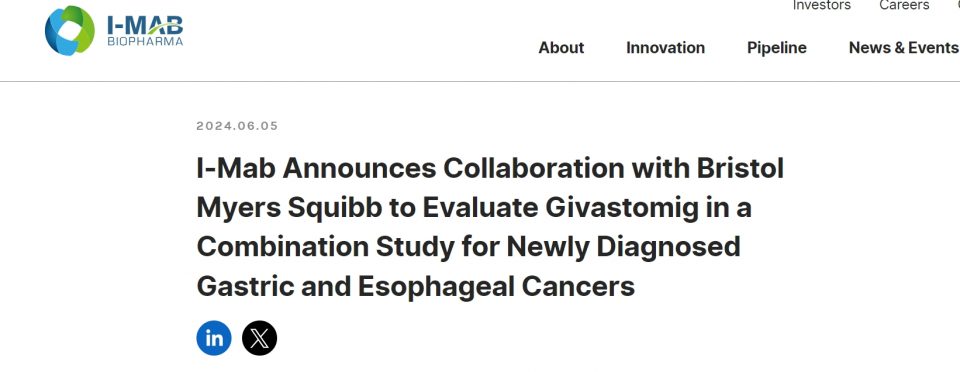Go to the Investors page
The height and width of the screenshot is (372, 960).
pyautogui.click(x=822, y=6)
